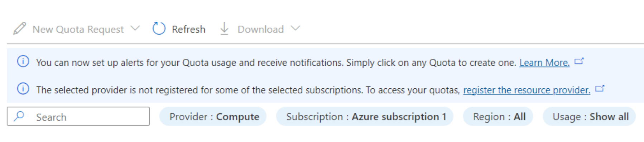The image size is (644, 142).
Task: Select the New Quota Request menu label
Action: coord(78,29)
